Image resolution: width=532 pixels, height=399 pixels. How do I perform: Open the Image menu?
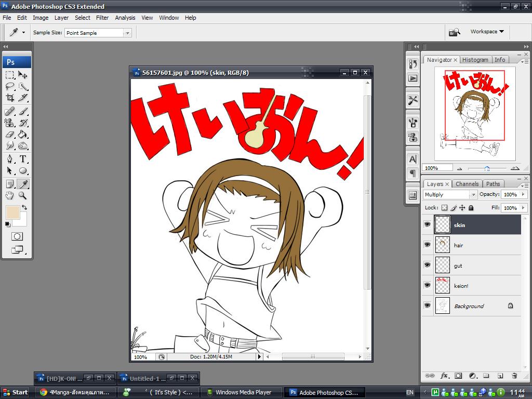41,18
